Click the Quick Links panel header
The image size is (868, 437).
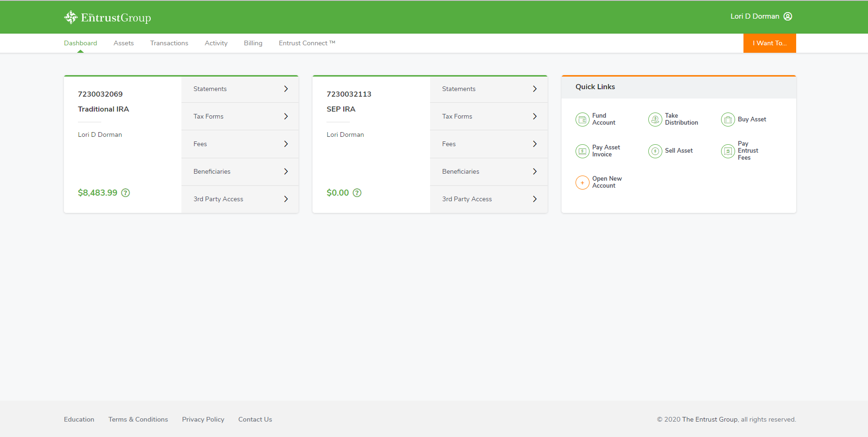(679, 87)
